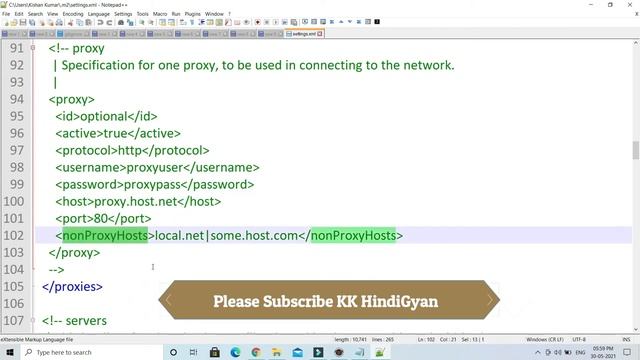Toggle word wrap in the toolbar
The width and height of the screenshot is (640, 360).
point(182,22)
